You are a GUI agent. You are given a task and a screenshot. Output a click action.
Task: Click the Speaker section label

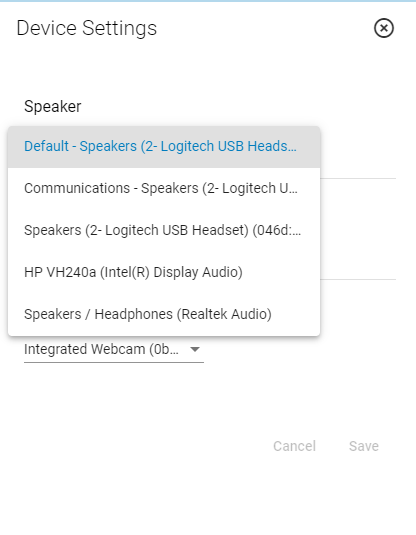coord(53,106)
